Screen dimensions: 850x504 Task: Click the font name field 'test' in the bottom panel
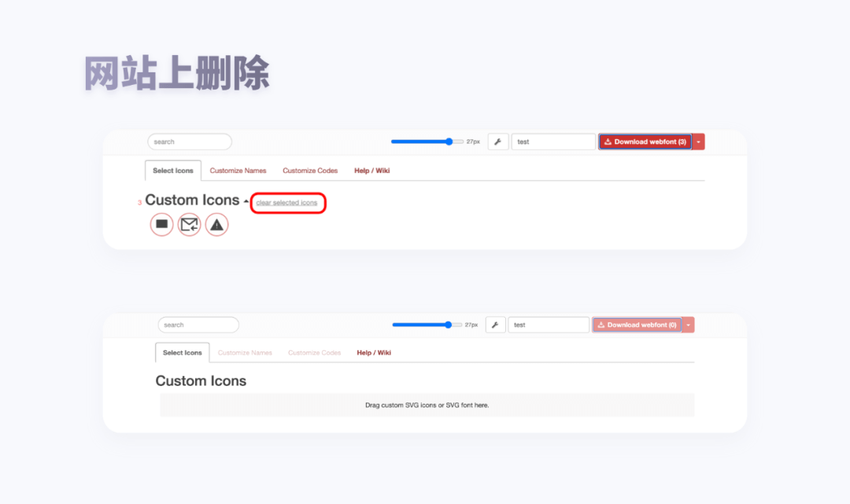point(549,325)
